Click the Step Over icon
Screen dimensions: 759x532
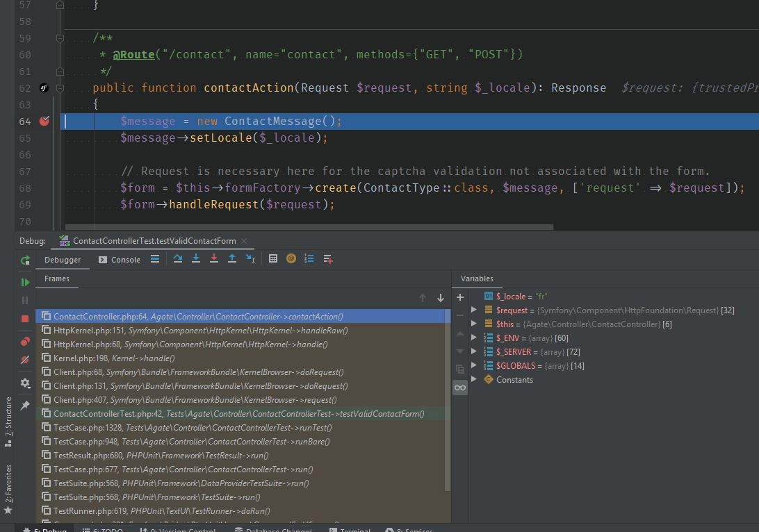(x=178, y=259)
